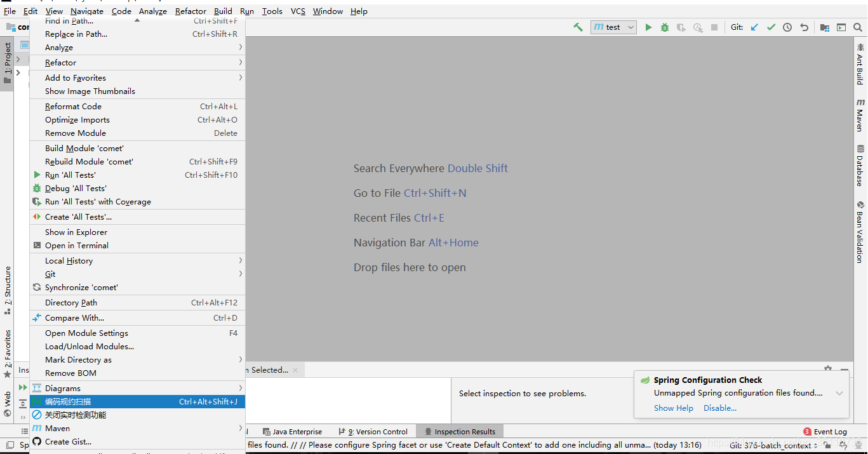This screenshot has width=868, height=454.
Task: Switch to the Version Control tab
Action: point(373,431)
